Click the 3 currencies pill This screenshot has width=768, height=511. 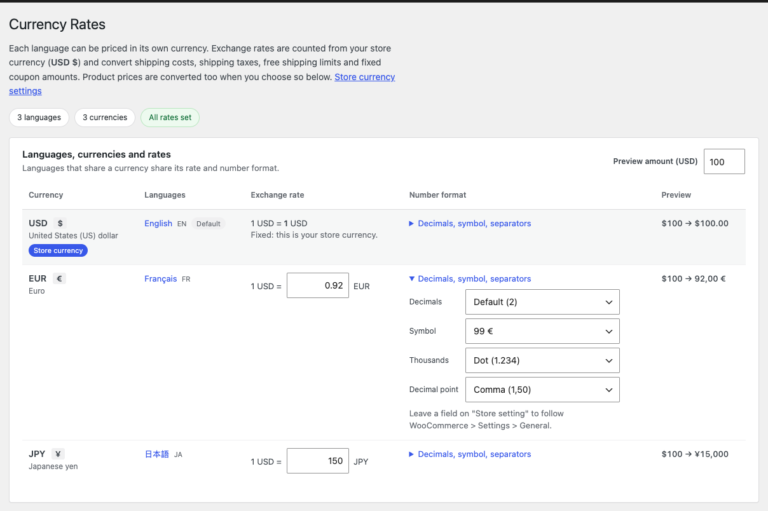click(x=105, y=118)
